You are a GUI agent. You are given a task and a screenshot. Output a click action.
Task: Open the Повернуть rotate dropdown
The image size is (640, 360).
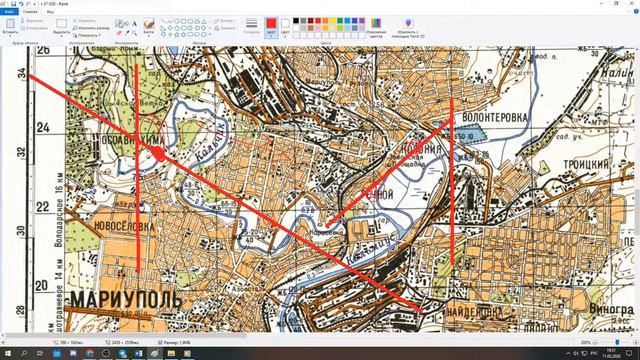tap(87, 35)
